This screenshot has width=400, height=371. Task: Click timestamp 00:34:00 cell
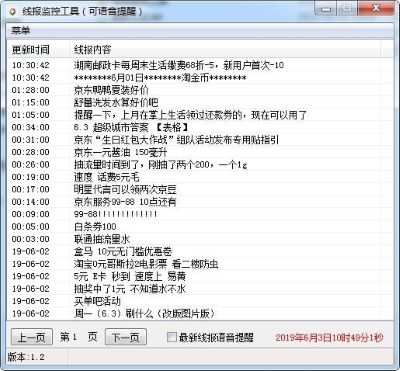click(x=31, y=127)
